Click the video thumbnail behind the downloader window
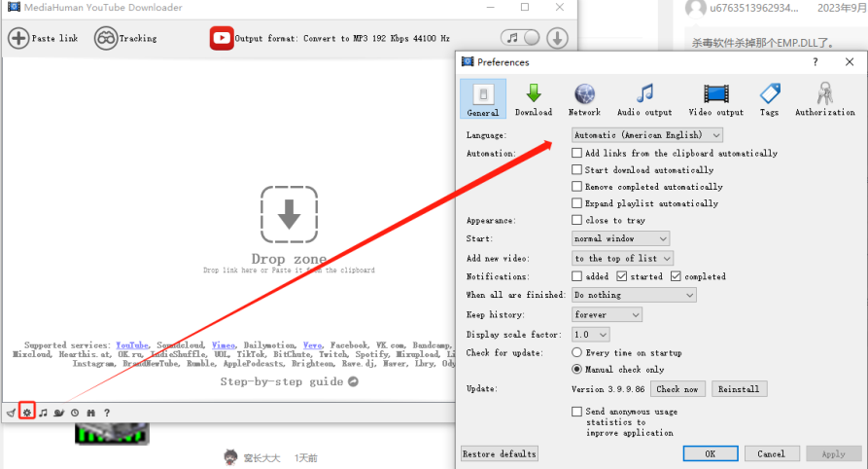This screenshot has height=469, width=868. 112,434
